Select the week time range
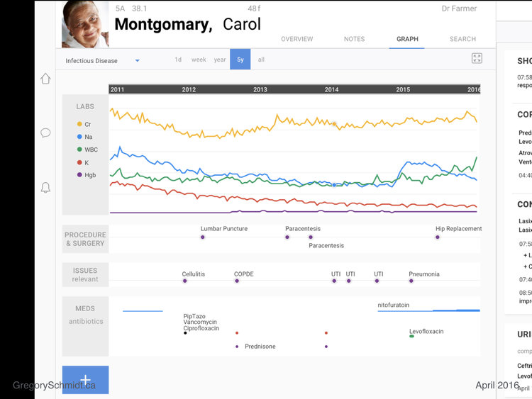The image size is (532, 399). pos(199,60)
